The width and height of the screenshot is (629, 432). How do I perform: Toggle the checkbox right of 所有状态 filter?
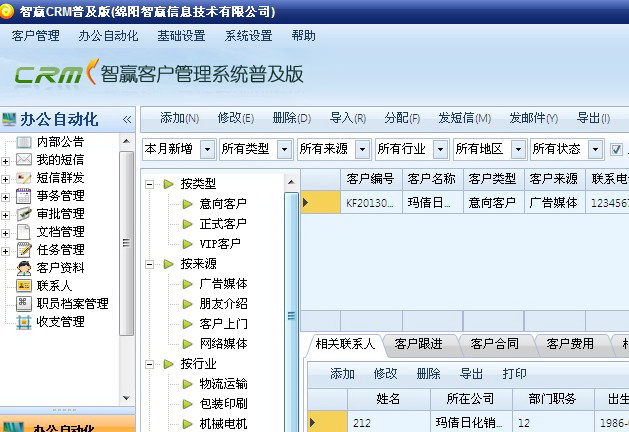click(616, 150)
